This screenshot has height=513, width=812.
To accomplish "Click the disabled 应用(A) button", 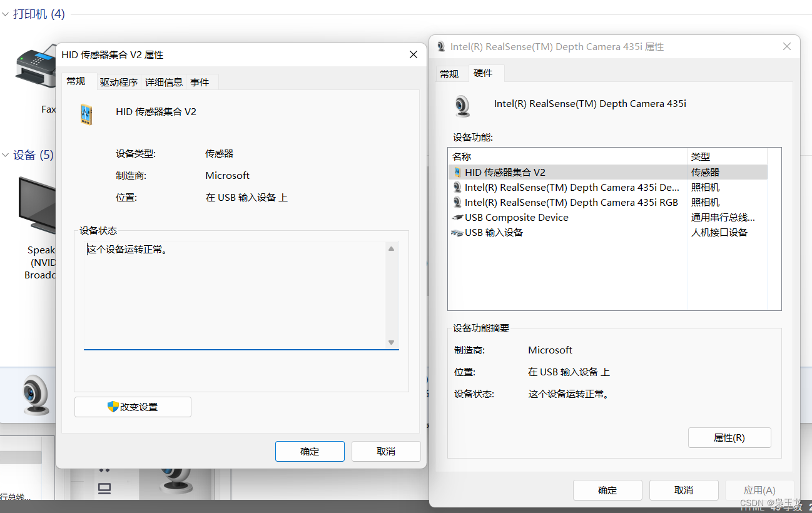I will [x=759, y=490].
